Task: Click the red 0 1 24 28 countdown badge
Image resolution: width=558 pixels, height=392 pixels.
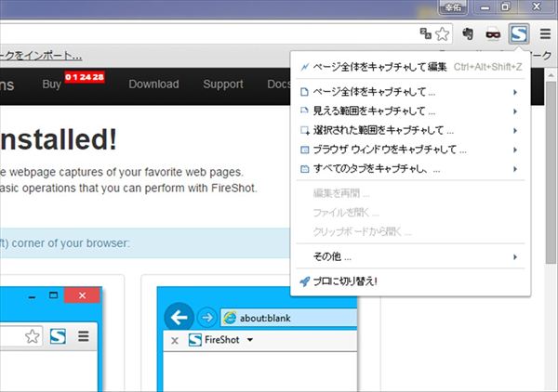Action: click(x=85, y=77)
